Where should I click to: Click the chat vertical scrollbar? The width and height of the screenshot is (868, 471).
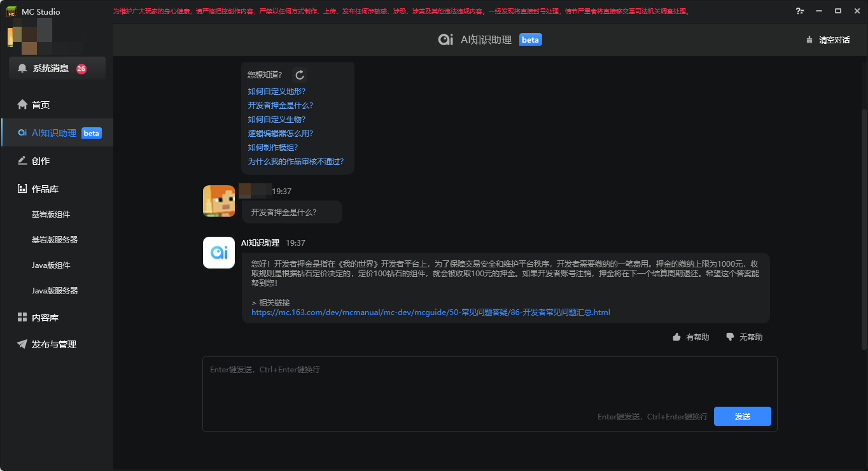(864, 229)
